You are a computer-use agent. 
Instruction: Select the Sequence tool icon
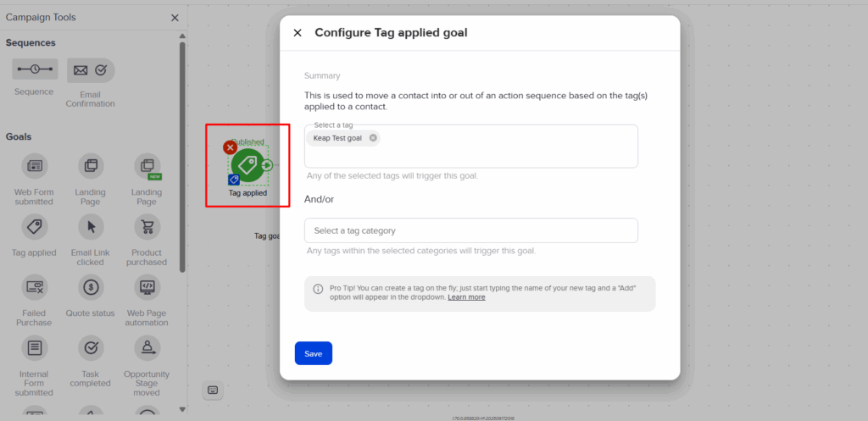click(35, 69)
